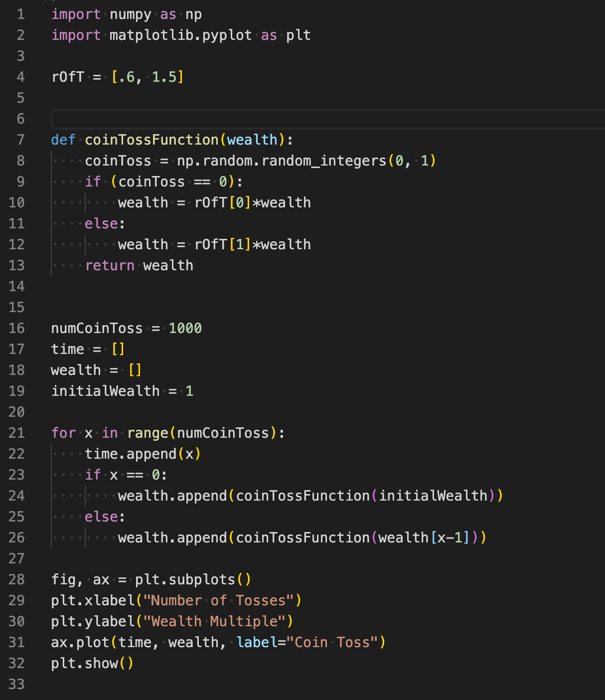This screenshot has height=700, width=605.
Task: Click the for keyword on line 21
Action: point(63,433)
